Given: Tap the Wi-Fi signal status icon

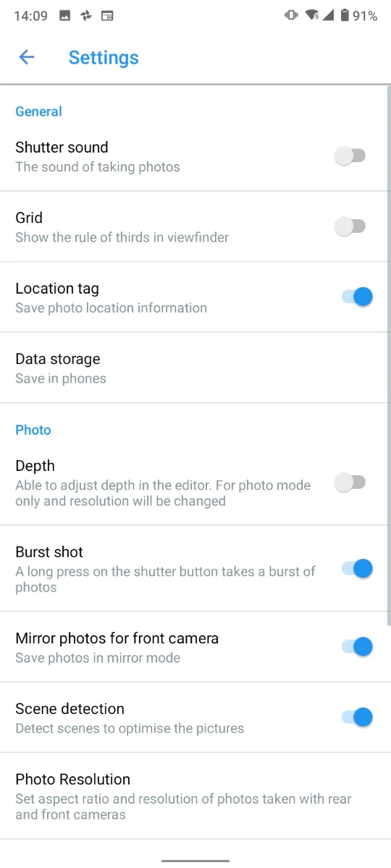Looking at the screenshot, I should [x=313, y=15].
